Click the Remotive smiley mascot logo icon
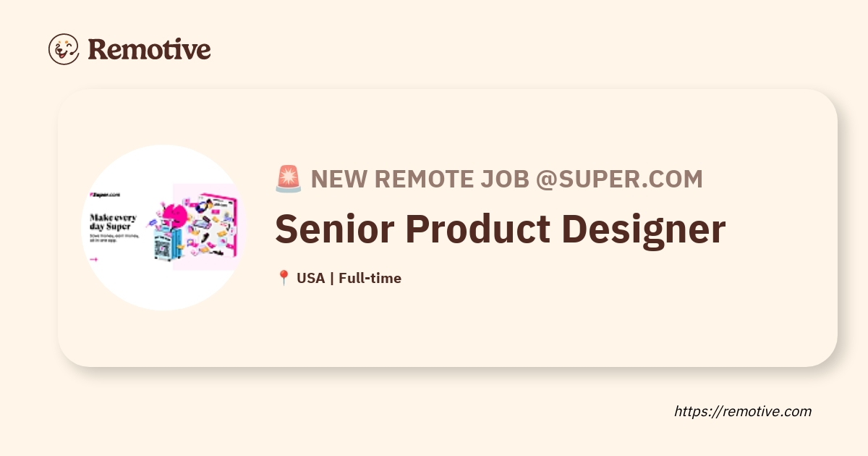The width and height of the screenshot is (868, 456). click(64, 49)
